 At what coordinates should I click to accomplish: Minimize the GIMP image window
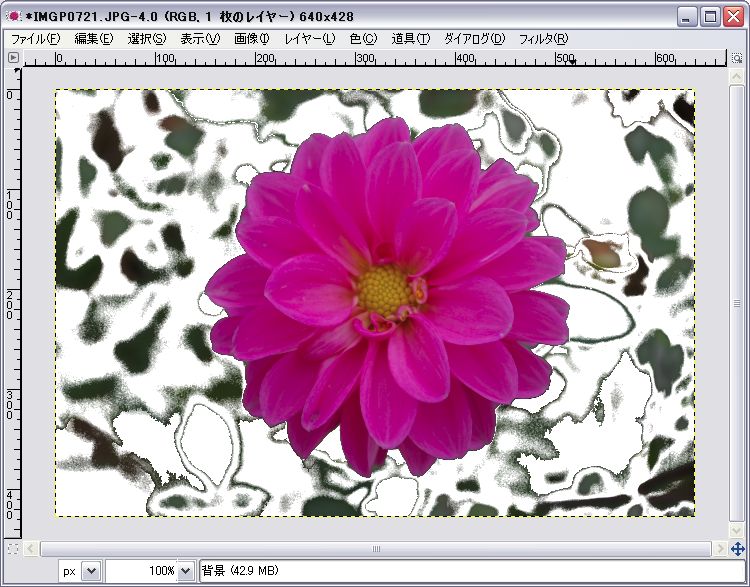687,17
